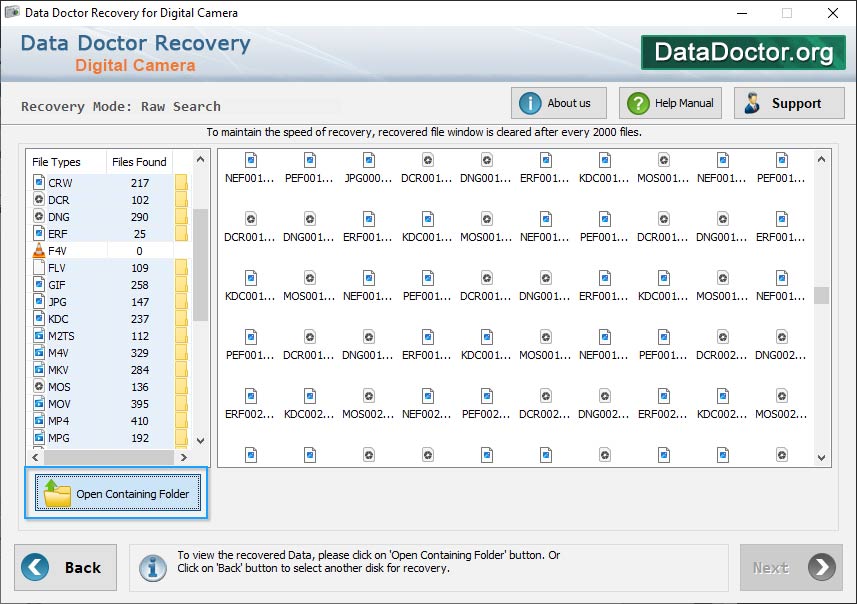Click the MOV video file icon

(39, 403)
